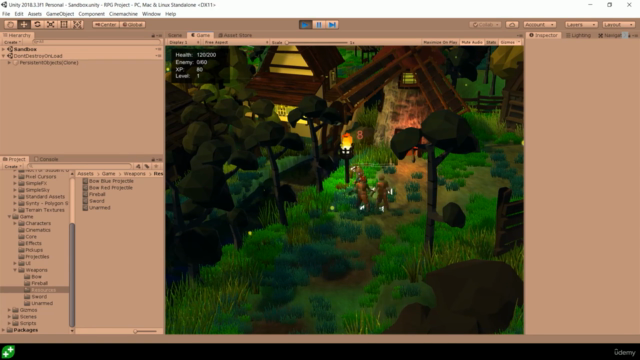This screenshot has height=360, width=640.
Task: Open the cloud Services button
Action: [x=512, y=24]
